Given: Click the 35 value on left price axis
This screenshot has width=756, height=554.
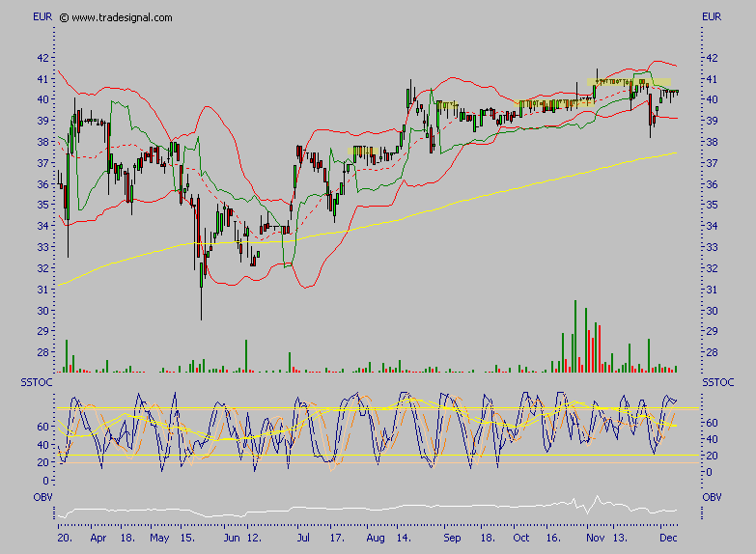Looking at the screenshot, I should pos(42,205).
